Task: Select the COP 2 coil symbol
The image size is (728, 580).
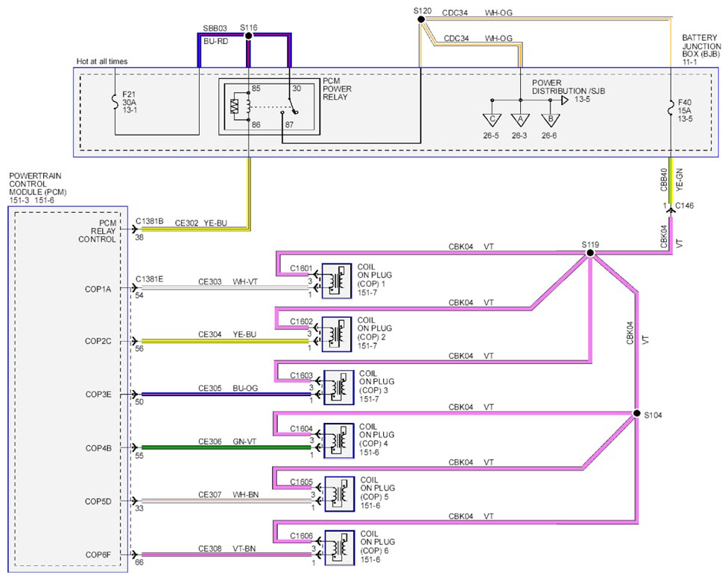Action: click(337, 334)
